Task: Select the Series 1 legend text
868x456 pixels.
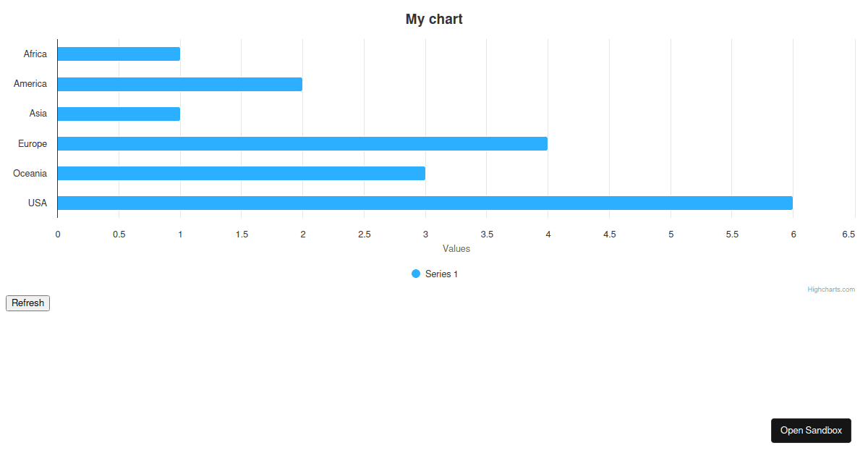Action: coord(441,274)
